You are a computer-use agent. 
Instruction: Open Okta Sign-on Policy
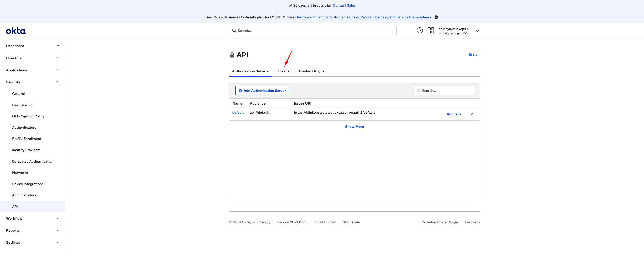pos(28,116)
